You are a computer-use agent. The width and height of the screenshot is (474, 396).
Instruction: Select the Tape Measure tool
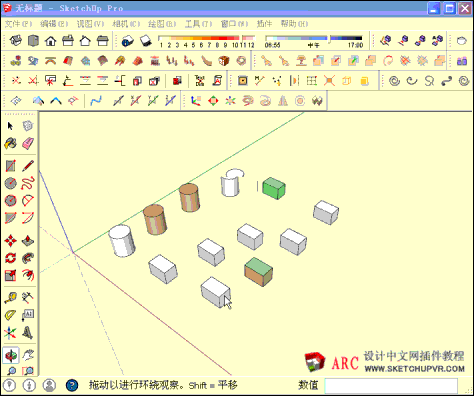point(10,297)
